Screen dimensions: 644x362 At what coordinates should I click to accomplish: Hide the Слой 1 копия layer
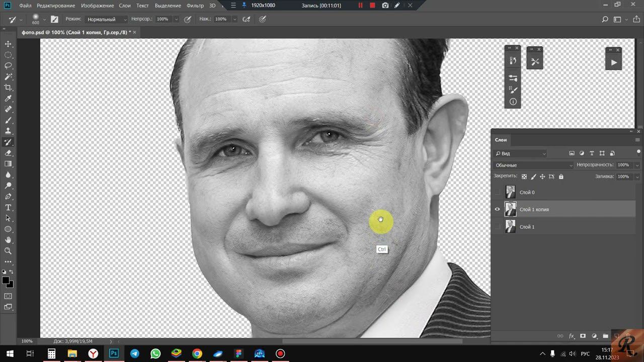498,209
